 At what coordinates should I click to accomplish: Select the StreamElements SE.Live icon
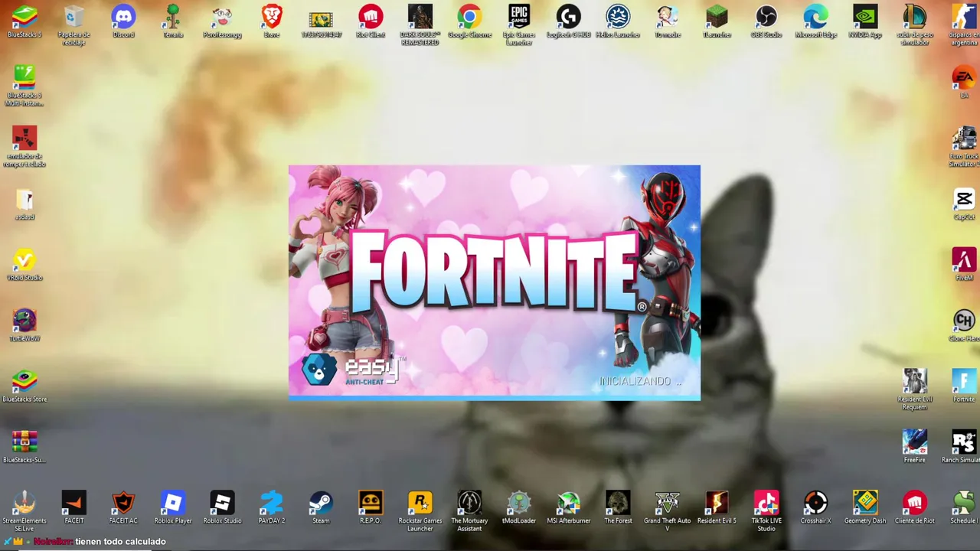(24, 510)
